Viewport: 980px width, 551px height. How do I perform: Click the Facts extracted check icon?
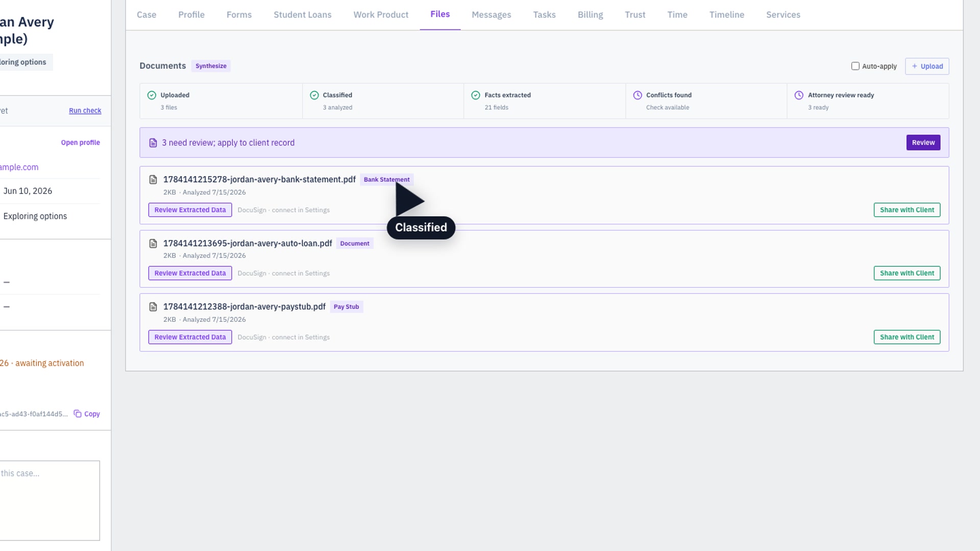click(476, 95)
